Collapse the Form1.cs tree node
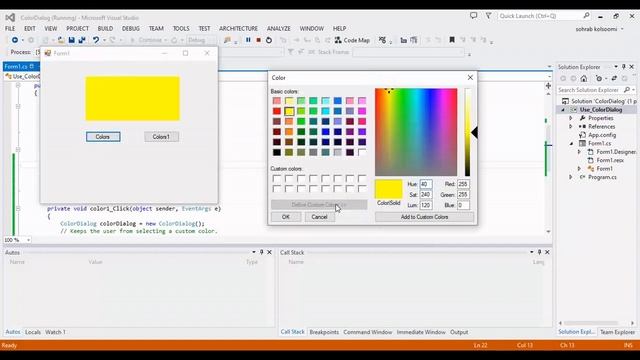Viewport: 640px width, 360px height. point(571,144)
